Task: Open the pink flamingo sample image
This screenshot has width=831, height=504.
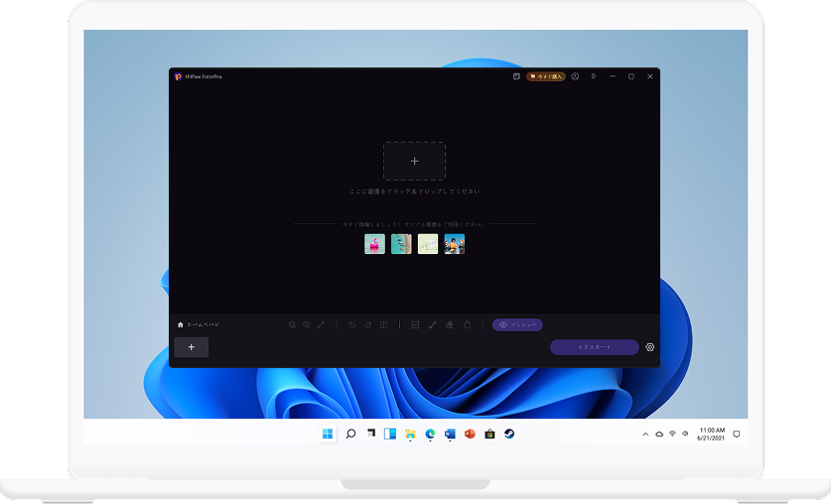Action: tap(374, 244)
